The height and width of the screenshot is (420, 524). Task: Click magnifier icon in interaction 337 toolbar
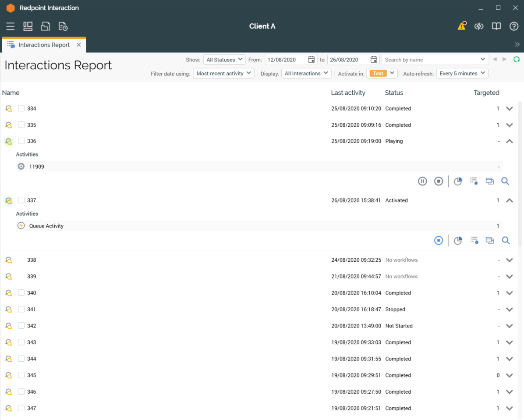506,240
